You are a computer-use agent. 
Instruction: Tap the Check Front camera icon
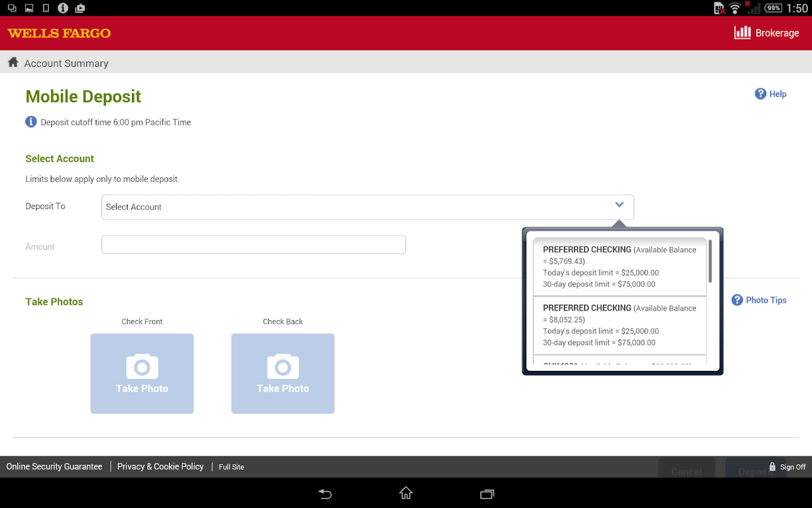tap(142, 366)
